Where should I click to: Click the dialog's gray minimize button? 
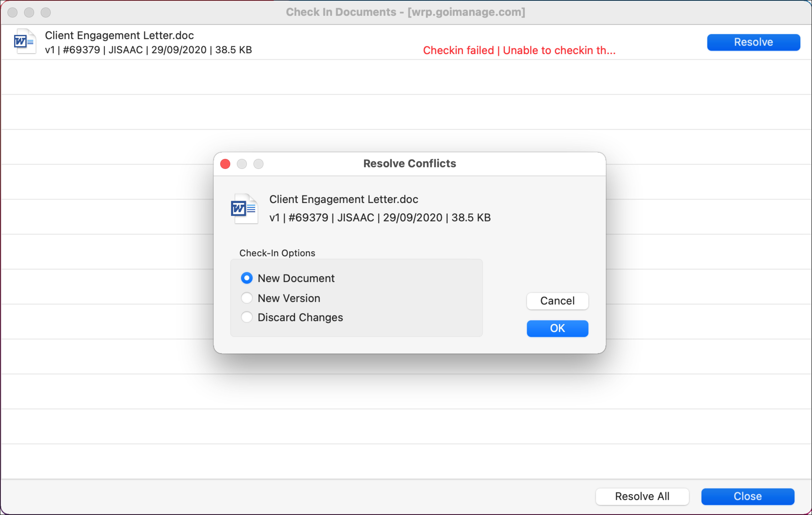pyautogui.click(x=242, y=164)
